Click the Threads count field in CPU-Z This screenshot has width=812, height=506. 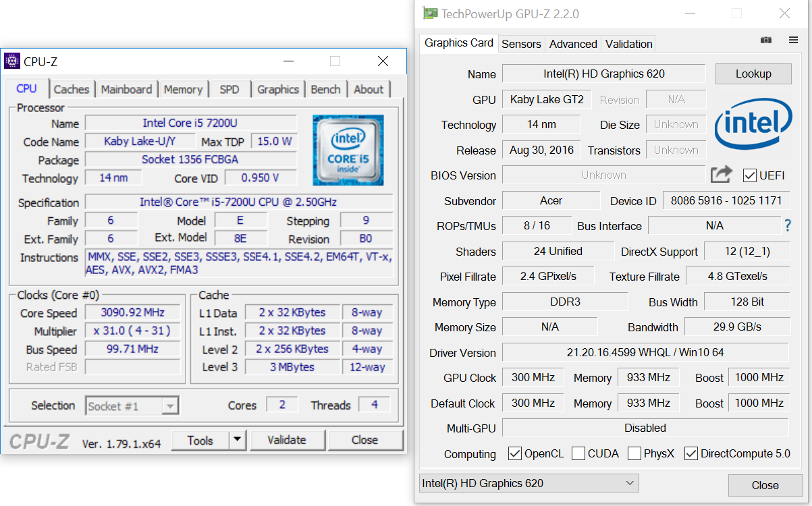[374, 405]
